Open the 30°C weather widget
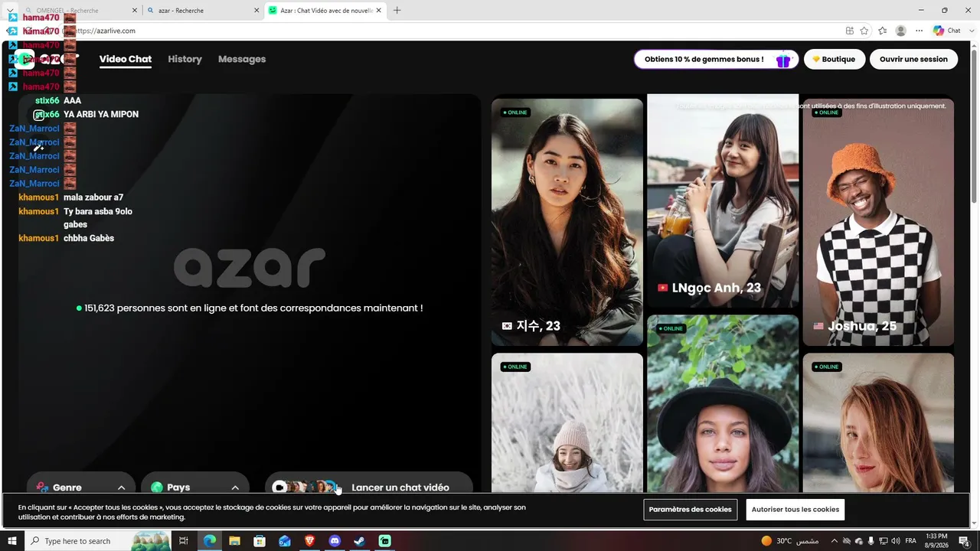 pos(790,541)
